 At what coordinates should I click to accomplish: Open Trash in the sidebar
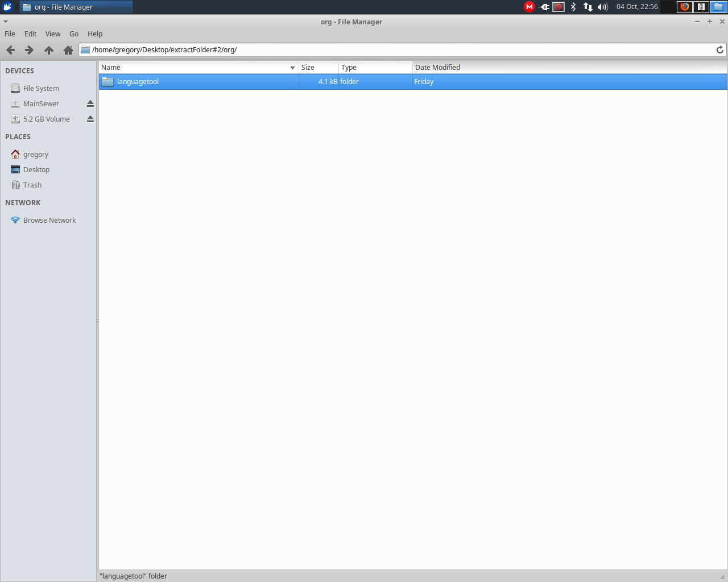(32, 185)
